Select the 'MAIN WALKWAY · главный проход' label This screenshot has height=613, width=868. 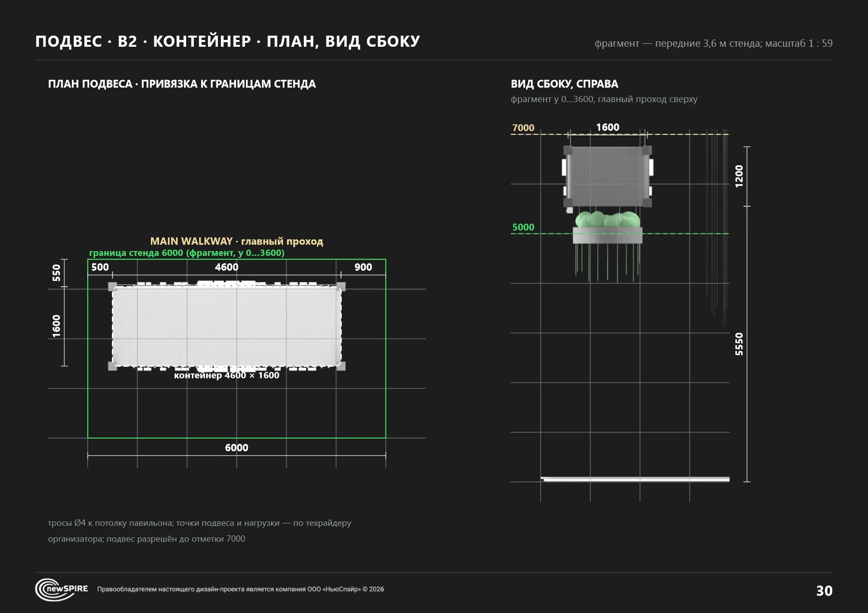237,241
